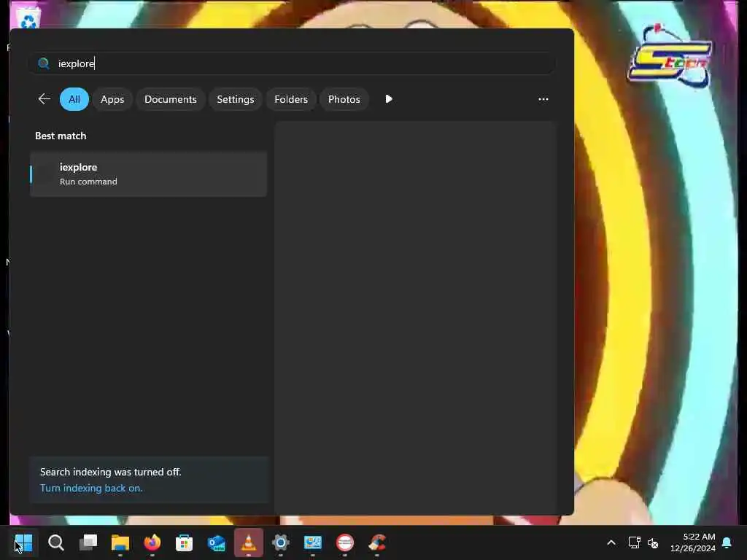Run the iexplore best match command
The height and width of the screenshot is (560, 747).
click(149, 174)
